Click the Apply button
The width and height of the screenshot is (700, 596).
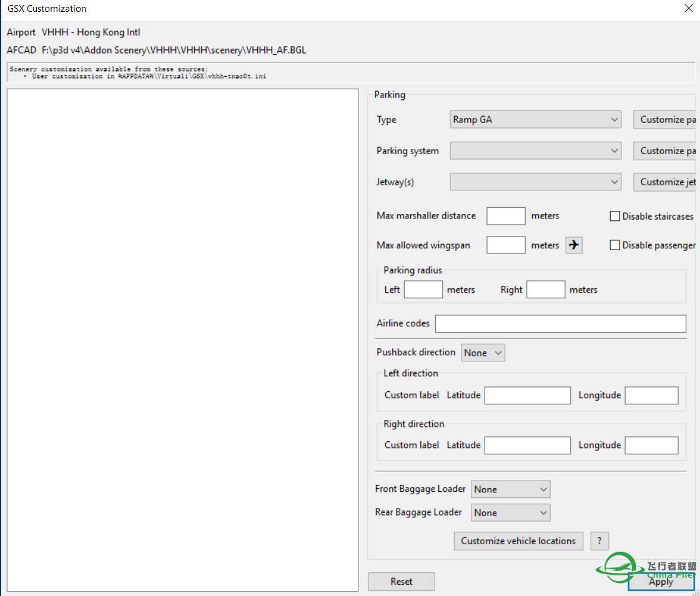pos(661,582)
